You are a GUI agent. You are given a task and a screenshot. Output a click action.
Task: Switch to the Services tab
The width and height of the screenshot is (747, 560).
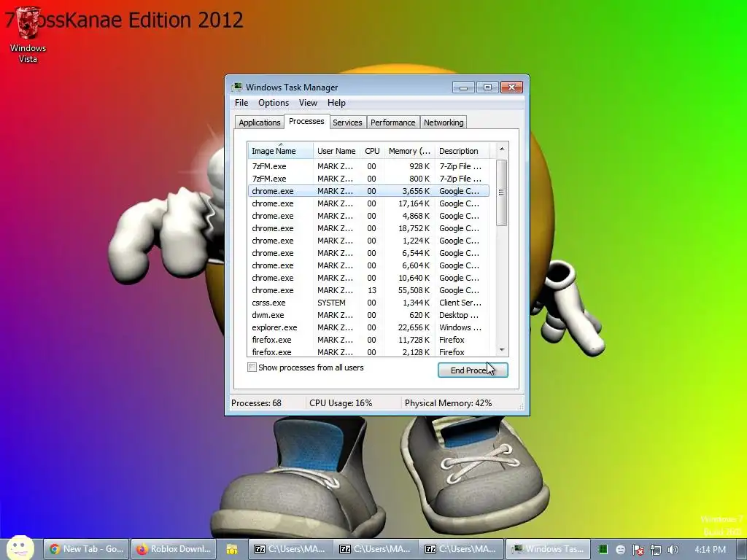[x=347, y=122]
